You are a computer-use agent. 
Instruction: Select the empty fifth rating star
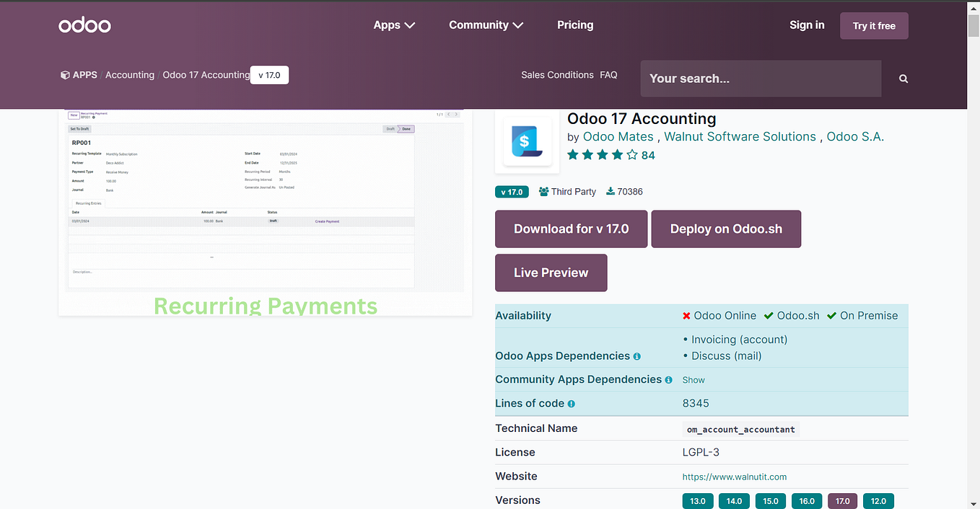coord(631,154)
